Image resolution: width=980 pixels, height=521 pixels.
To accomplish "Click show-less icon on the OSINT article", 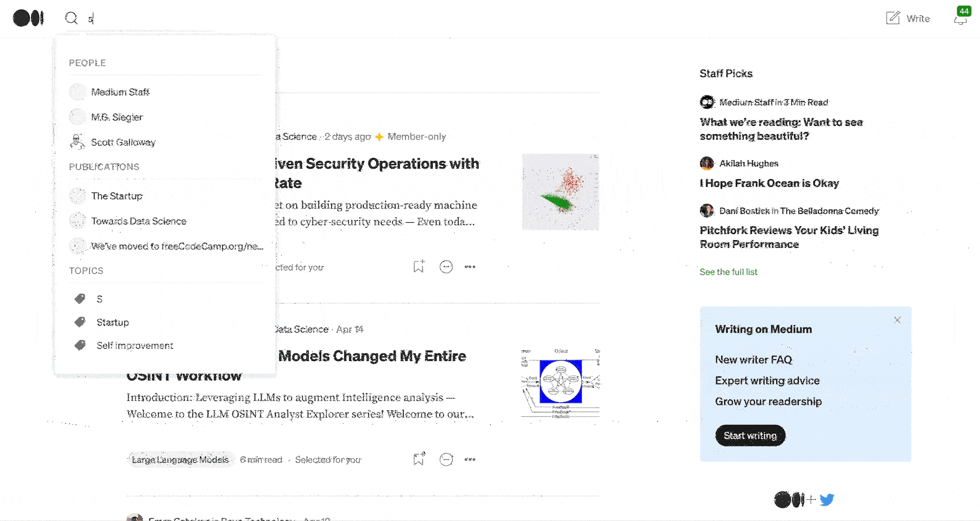I will 446,459.
